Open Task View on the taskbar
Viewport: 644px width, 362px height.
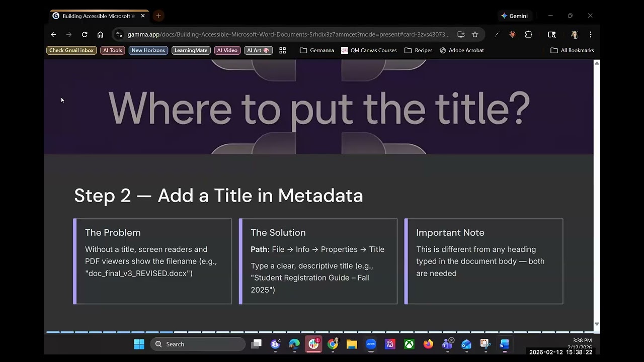pyautogui.click(x=257, y=344)
